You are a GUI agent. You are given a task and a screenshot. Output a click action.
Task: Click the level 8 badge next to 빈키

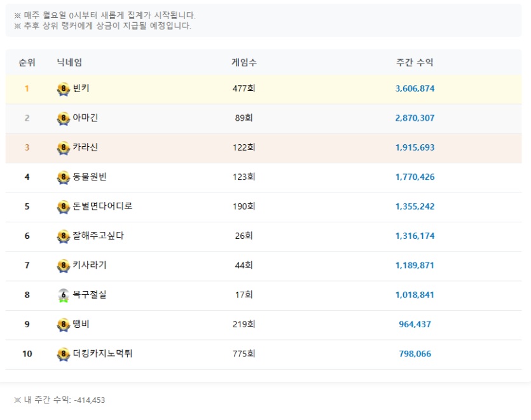click(64, 90)
